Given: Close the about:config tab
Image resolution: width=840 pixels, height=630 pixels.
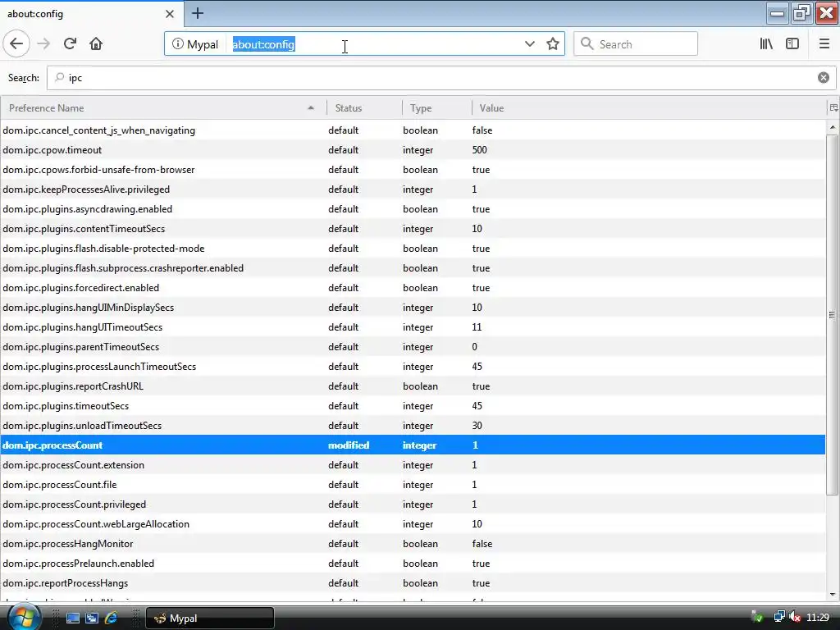Looking at the screenshot, I should (x=169, y=14).
